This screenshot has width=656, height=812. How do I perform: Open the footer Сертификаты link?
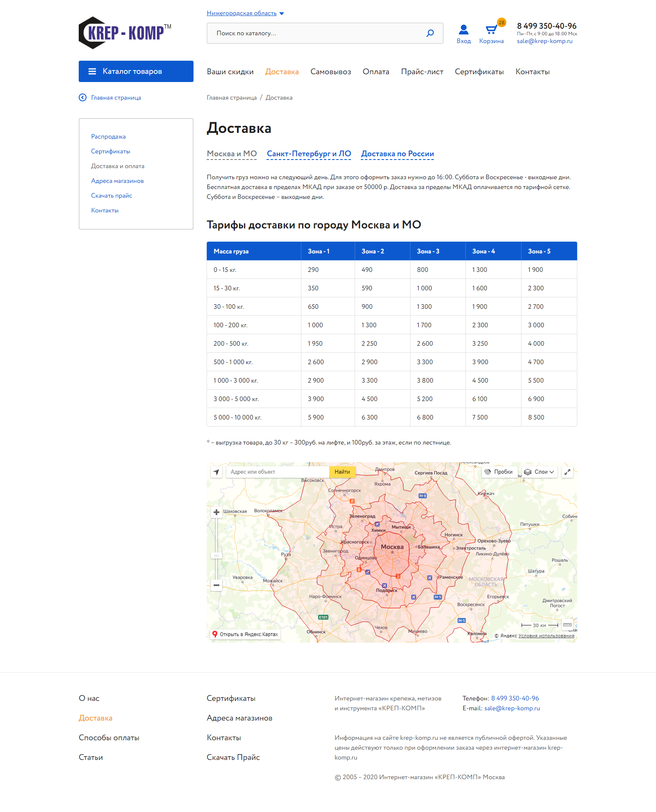[x=231, y=698]
